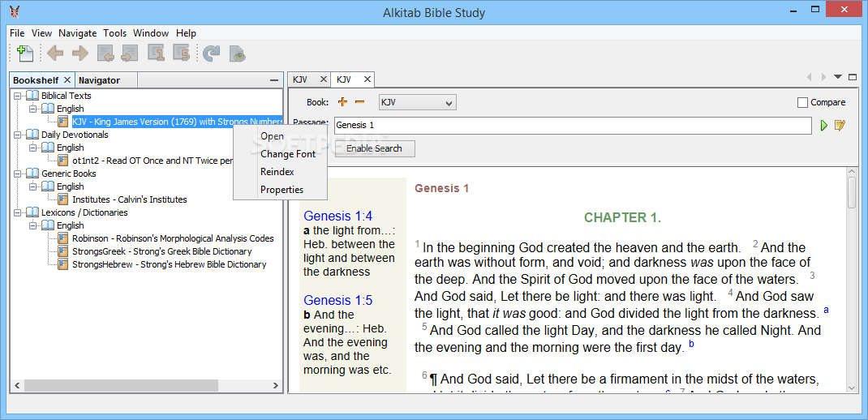868x420 pixels.
Task: Select Properties in the context menu
Action: 281,189
